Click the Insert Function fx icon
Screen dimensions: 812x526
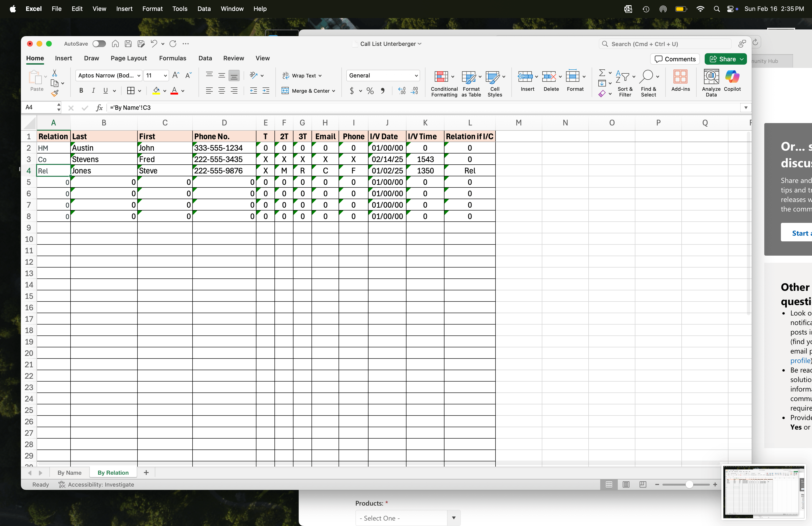pos(99,108)
